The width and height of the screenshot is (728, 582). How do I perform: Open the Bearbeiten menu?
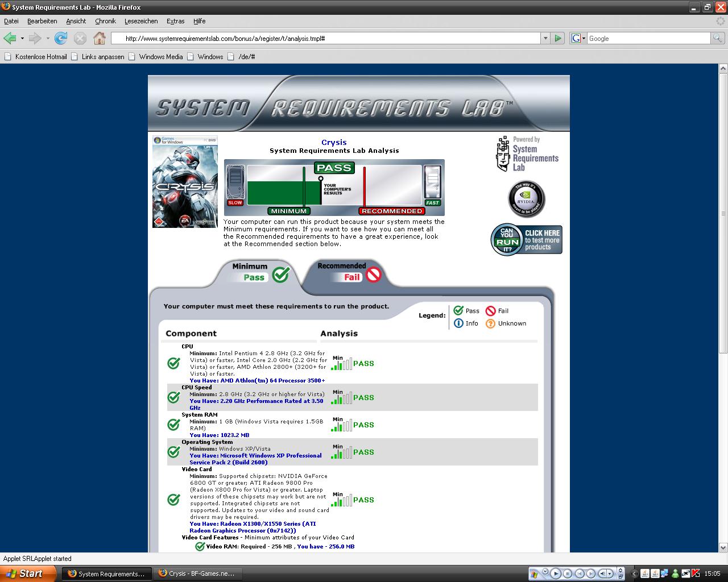point(42,21)
